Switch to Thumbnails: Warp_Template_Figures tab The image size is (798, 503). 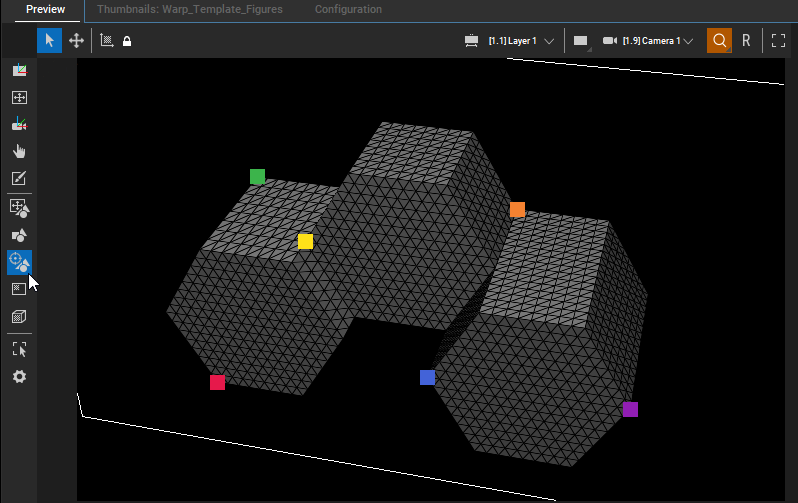pyautogui.click(x=189, y=9)
